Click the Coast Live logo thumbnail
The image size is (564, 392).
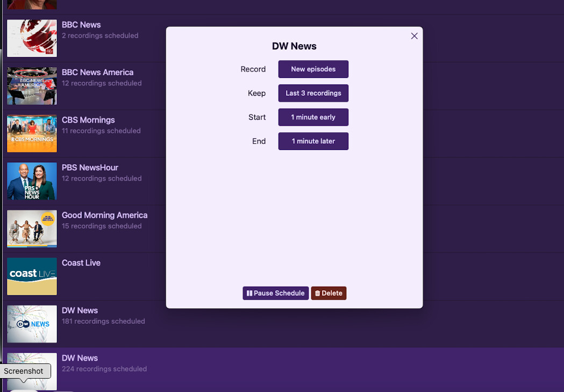(32, 276)
